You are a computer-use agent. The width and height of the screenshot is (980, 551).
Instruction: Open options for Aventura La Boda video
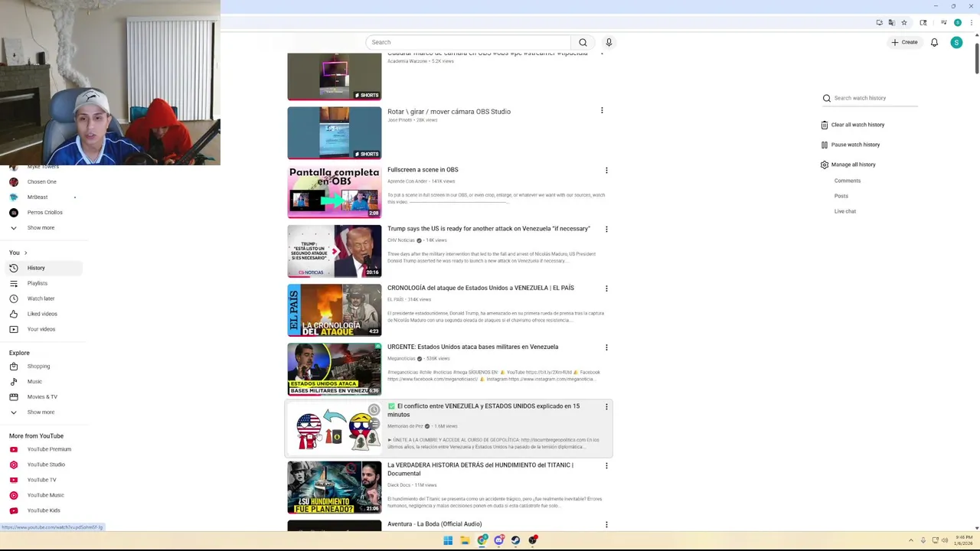(x=606, y=524)
